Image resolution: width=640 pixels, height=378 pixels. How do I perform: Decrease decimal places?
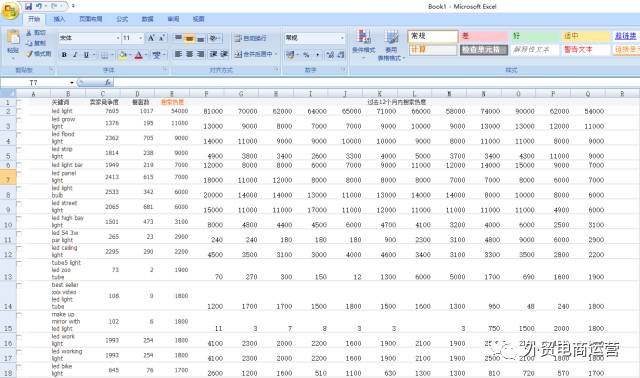click(341, 55)
